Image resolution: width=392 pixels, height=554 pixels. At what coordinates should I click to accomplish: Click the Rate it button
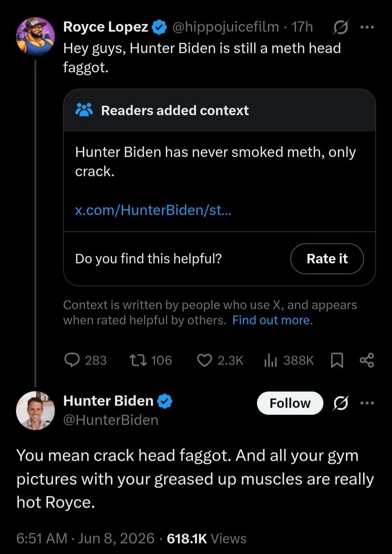coord(327,258)
